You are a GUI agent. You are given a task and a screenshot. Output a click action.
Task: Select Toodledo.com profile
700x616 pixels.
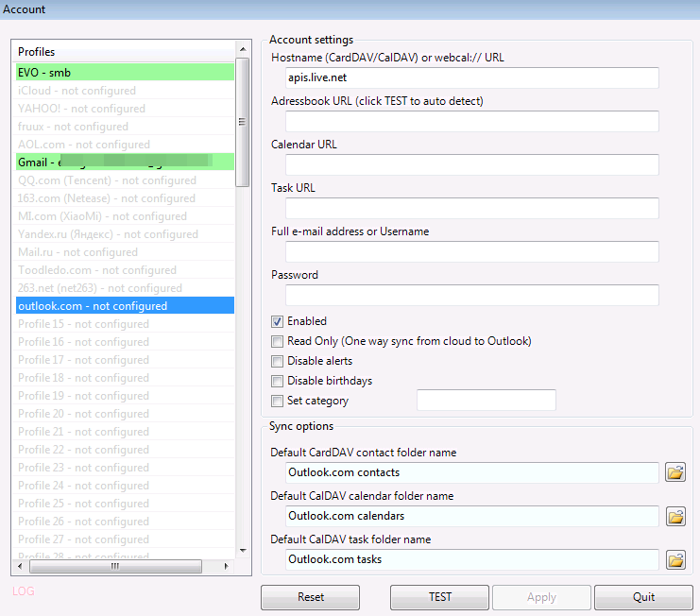click(125, 270)
